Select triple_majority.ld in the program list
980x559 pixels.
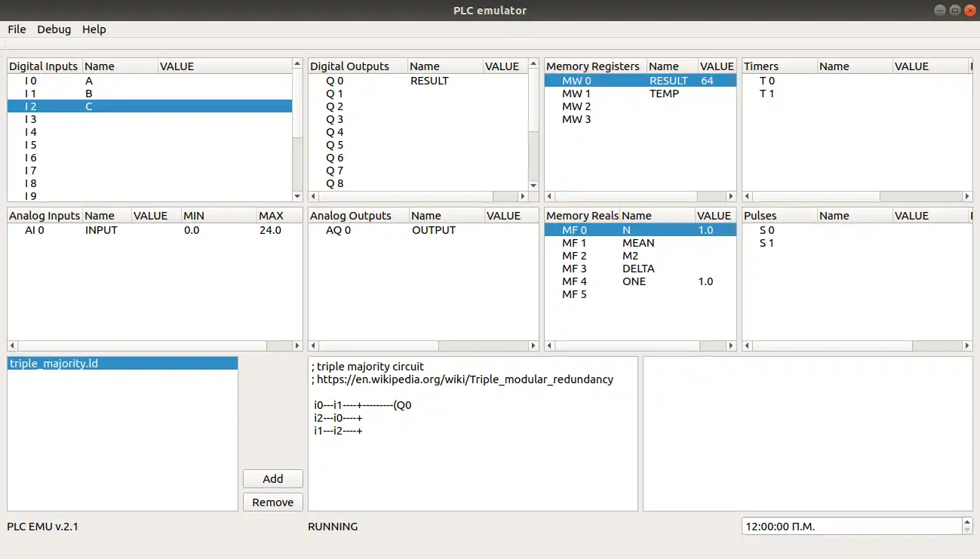[x=54, y=364]
